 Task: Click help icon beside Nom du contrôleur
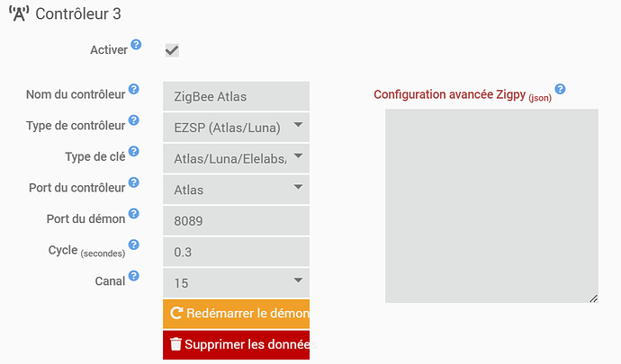tap(134, 90)
